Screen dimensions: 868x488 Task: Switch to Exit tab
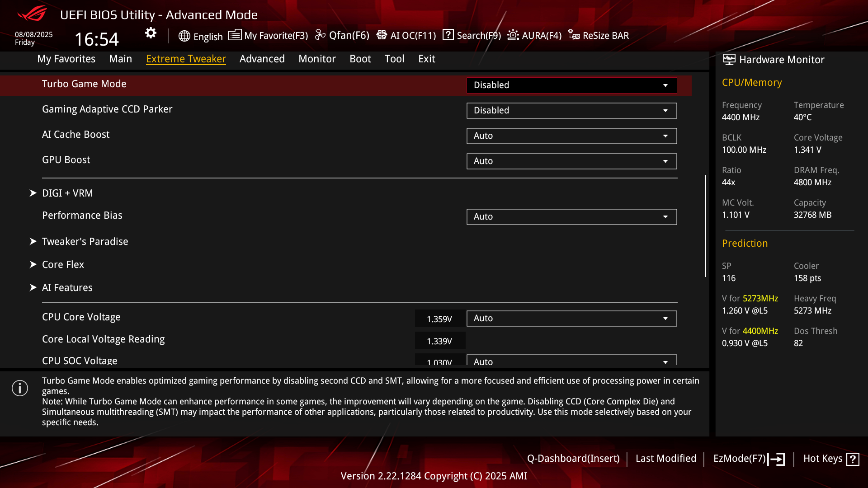pyautogui.click(x=426, y=59)
